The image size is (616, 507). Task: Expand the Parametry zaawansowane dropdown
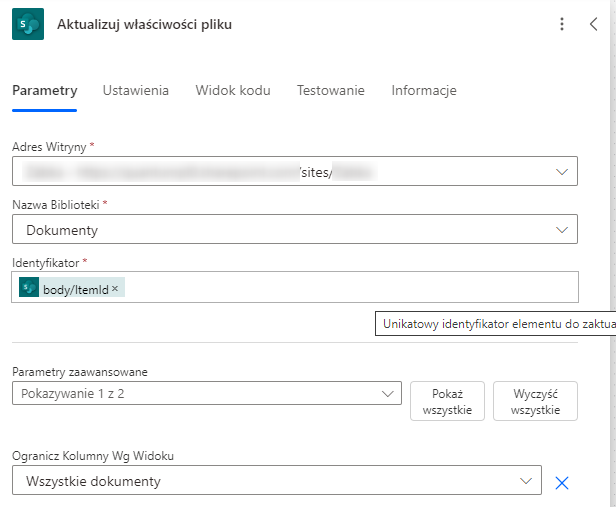pos(386,394)
